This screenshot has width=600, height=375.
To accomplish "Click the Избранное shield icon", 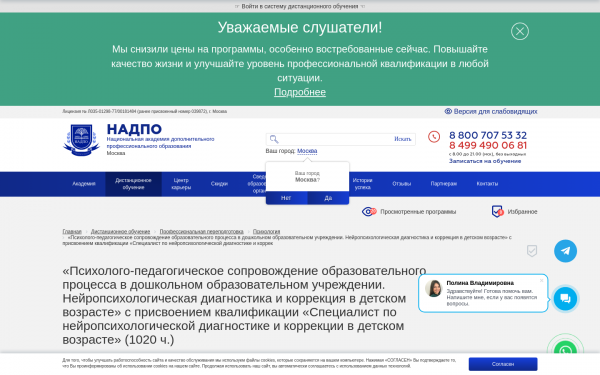I will (497, 211).
